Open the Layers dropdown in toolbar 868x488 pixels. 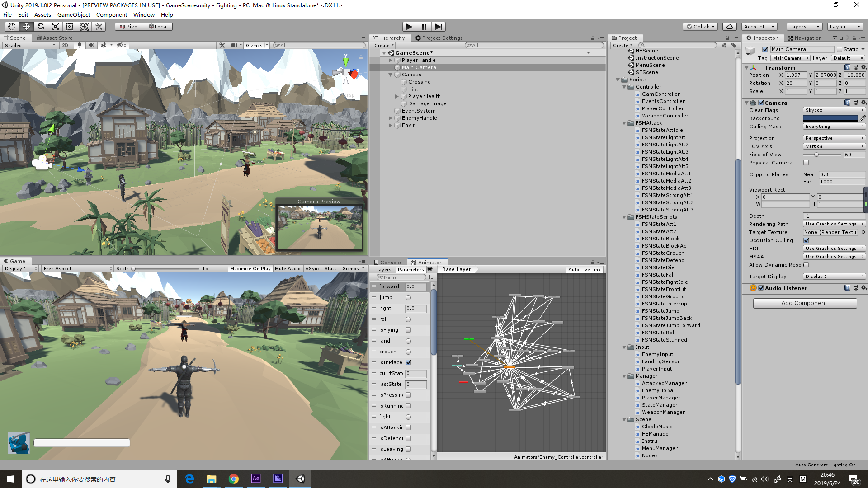pos(804,27)
